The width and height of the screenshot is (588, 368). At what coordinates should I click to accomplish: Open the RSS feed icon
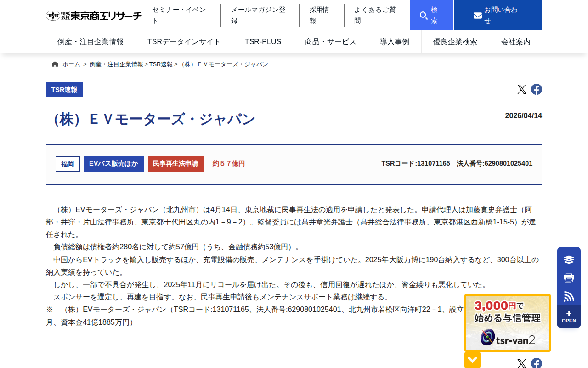tap(569, 296)
